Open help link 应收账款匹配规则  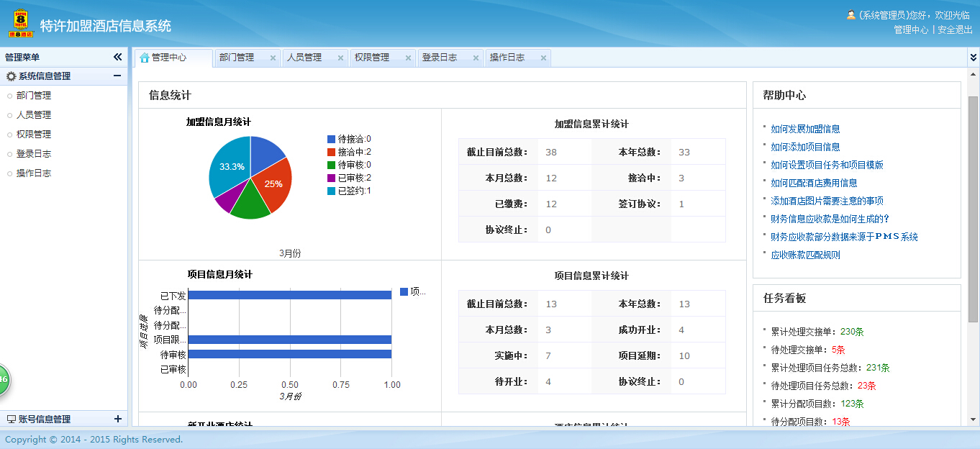pos(805,255)
